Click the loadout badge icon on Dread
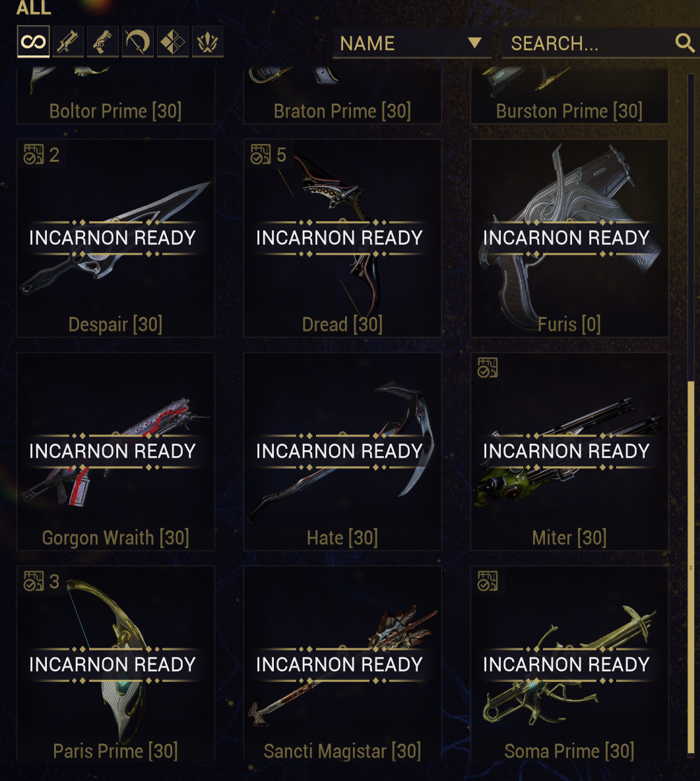 261,154
